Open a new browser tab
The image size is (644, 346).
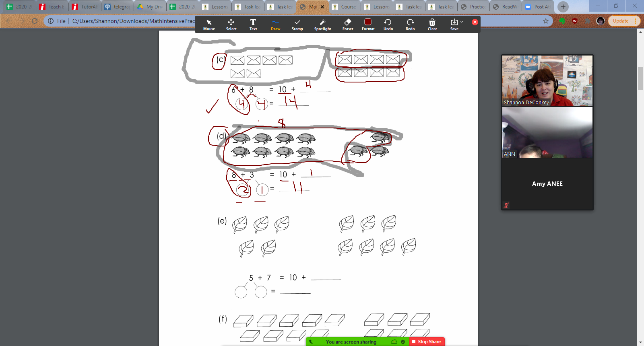(x=563, y=7)
